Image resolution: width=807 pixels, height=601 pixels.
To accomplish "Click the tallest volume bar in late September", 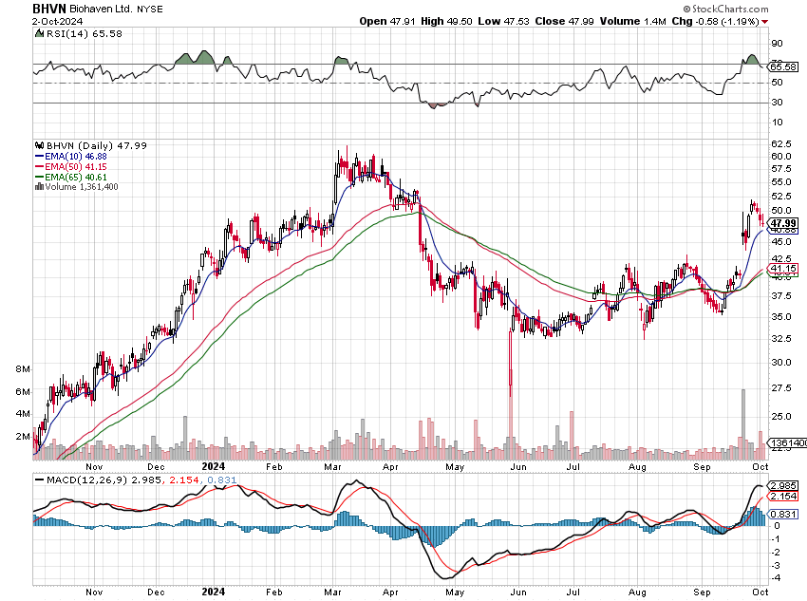I will point(743,424).
